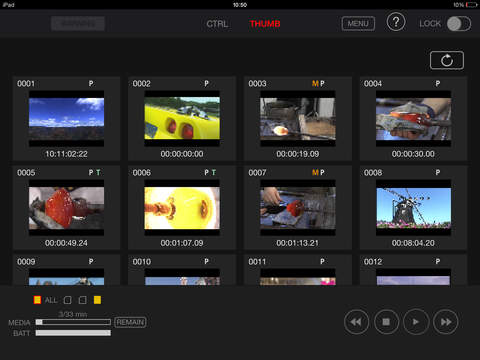Toggle the LOCK switch
The width and height of the screenshot is (480, 360).
(459, 24)
